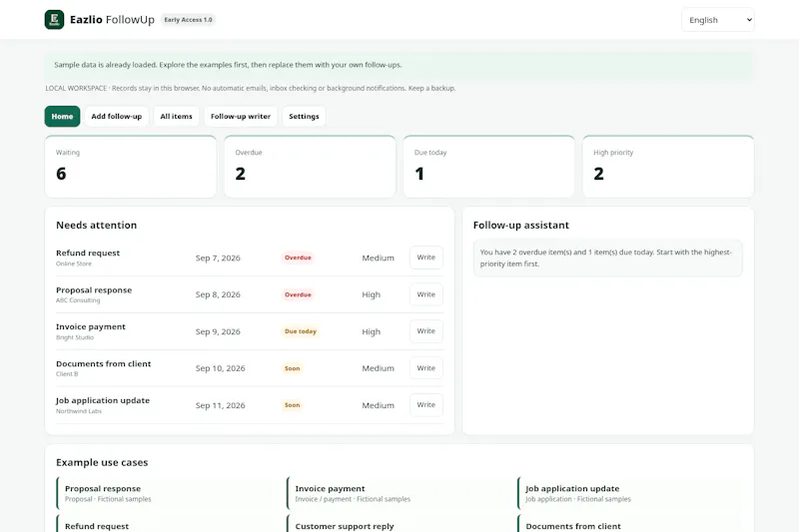Switch to the Home tab

tap(62, 116)
